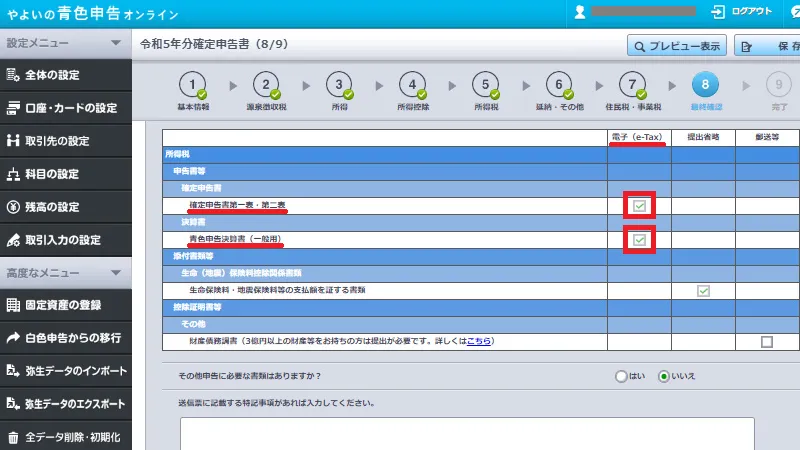The height and width of the screenshot is (450, 800).
Task: Click the ログアウト text link
Action: [x=752, y=11]
